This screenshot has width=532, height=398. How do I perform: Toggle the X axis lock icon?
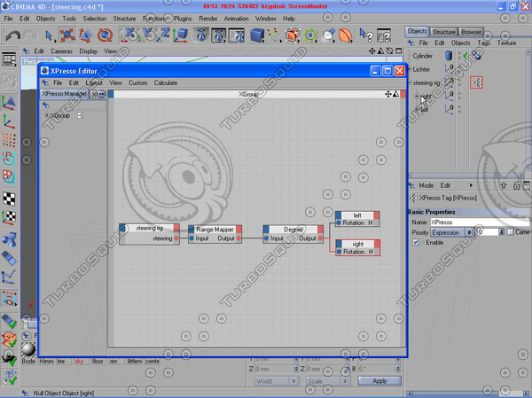[x=129, y=35]
